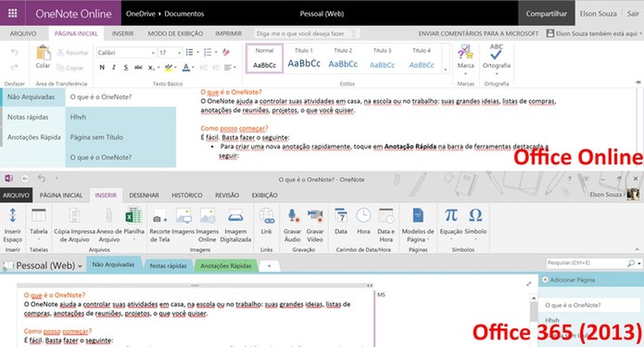Click the Equação pi icon
The height and width of the screenshot is (347, 644).
450,215
